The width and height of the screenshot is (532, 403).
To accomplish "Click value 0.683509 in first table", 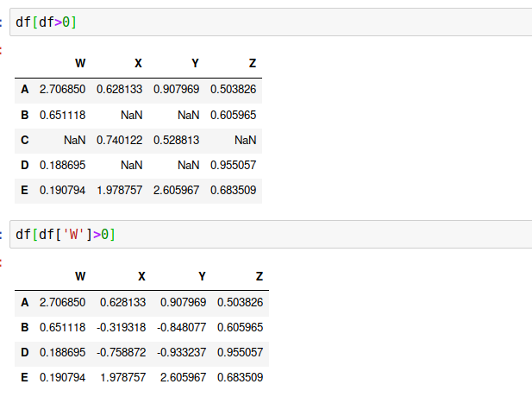I will pos(234,190).
